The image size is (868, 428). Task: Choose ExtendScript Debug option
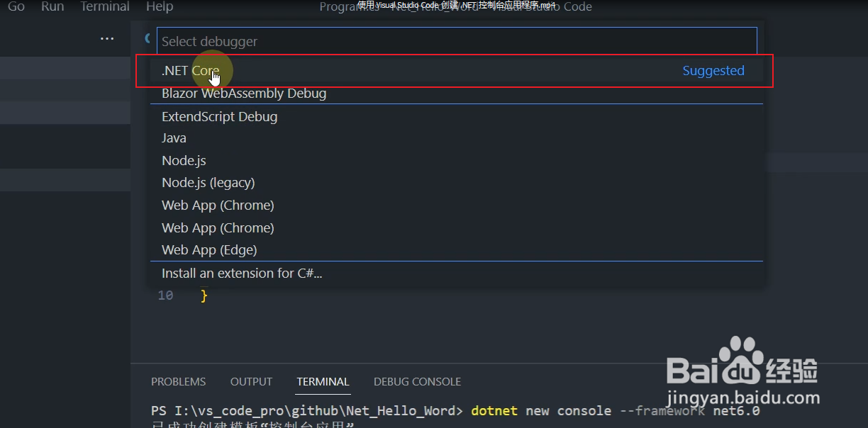coord(457,116)
